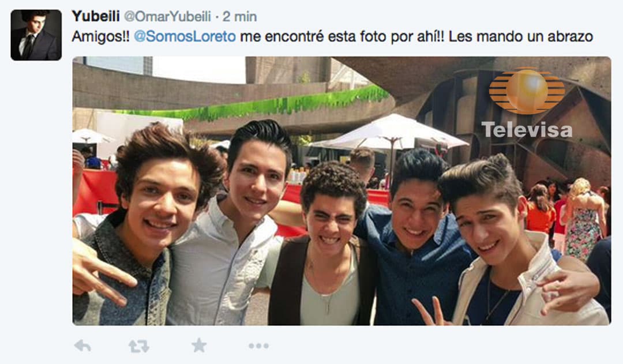Reply to the tweet with the arrow icon
The image size is (623, 364).
click(82, 346)
